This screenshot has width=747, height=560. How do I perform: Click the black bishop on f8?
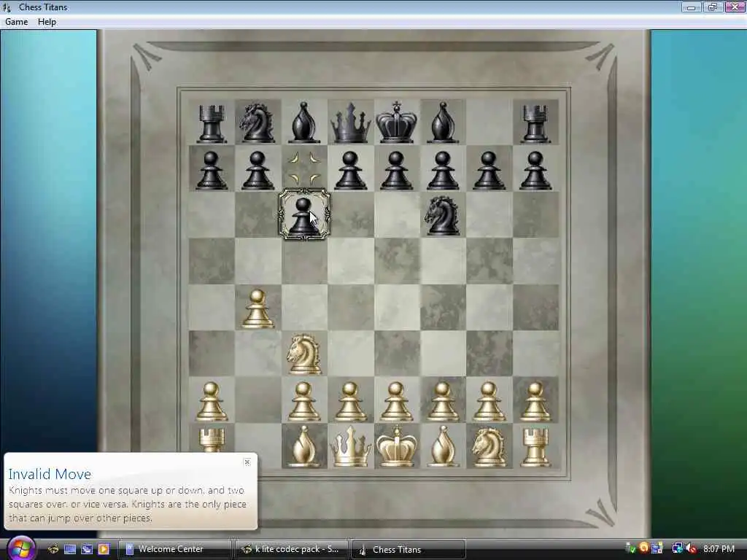pyautogui.click(x=443, y=122)
